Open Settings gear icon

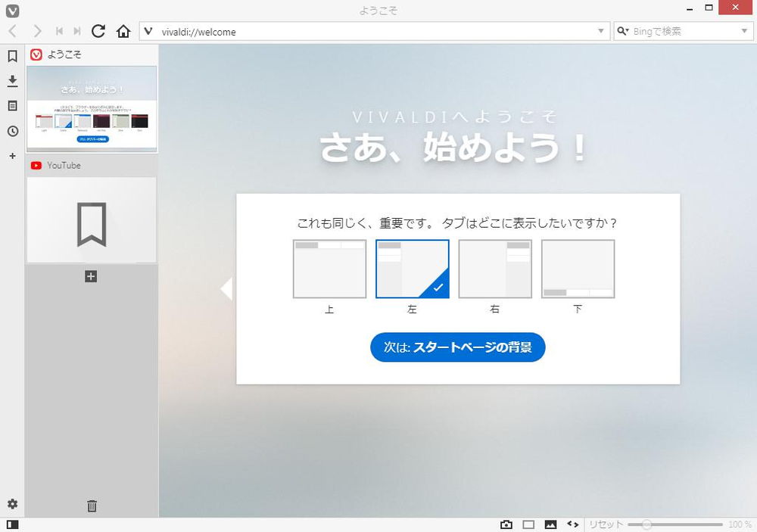tap(12, 504)
